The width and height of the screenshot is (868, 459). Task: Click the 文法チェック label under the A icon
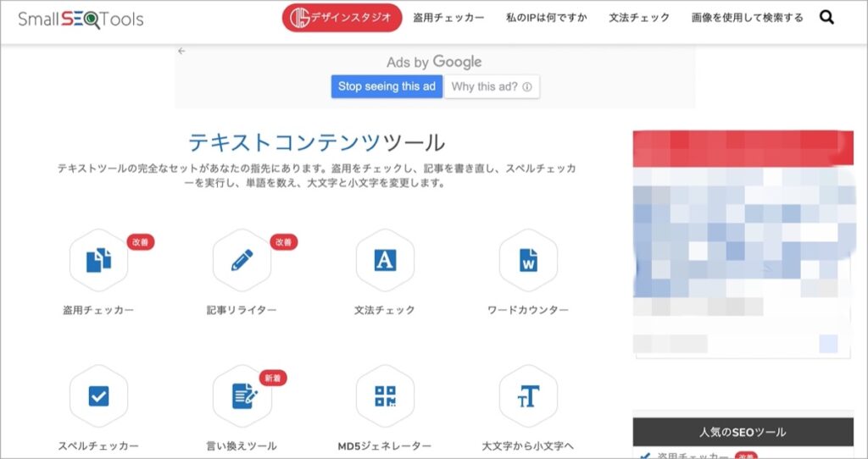pyautogui.click(x=385, y=310)
